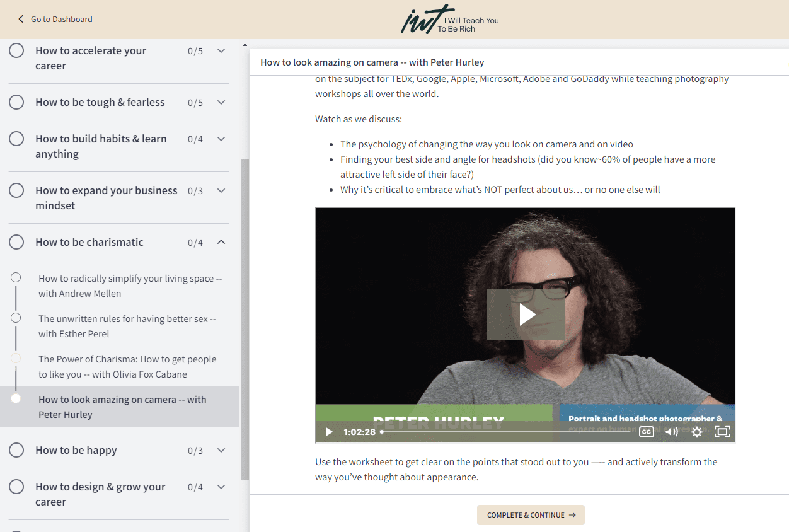Open 'How to build habits & learn anything' title

101,146
